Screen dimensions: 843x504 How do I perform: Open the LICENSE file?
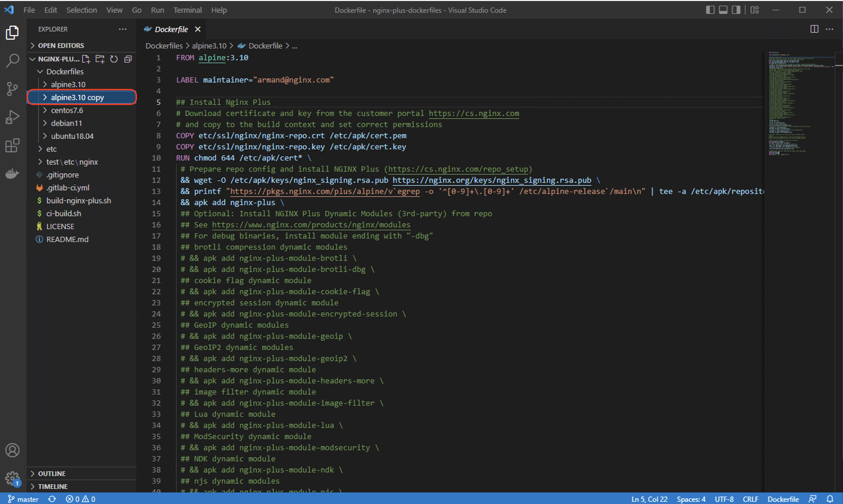(x=82, y=226)
